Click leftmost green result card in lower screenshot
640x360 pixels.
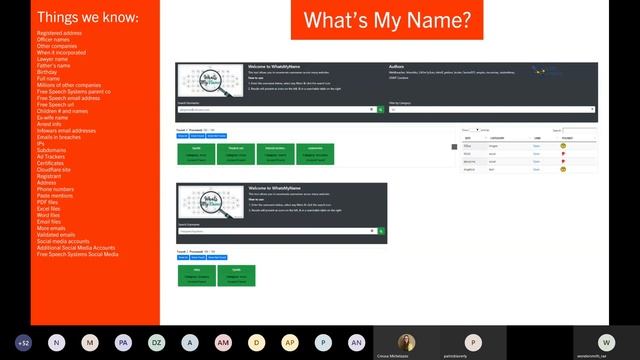click(197, 276)
